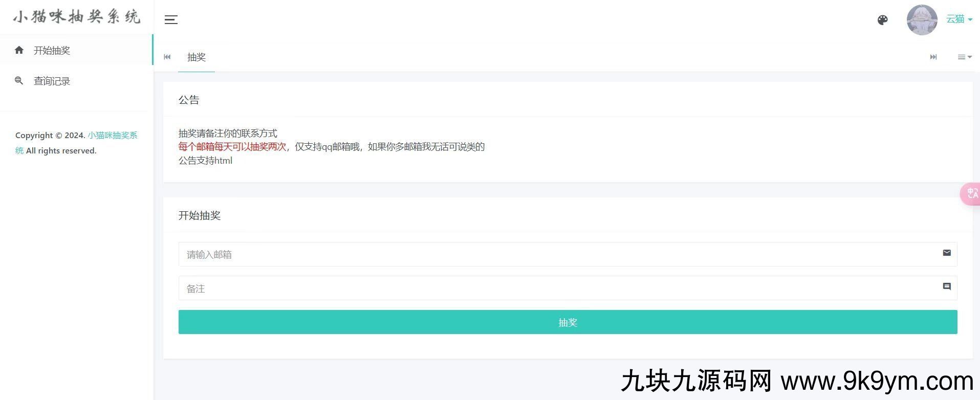Click the pink translate floating icon
Viewport: 980px width, 400px height.
(971, 194)
